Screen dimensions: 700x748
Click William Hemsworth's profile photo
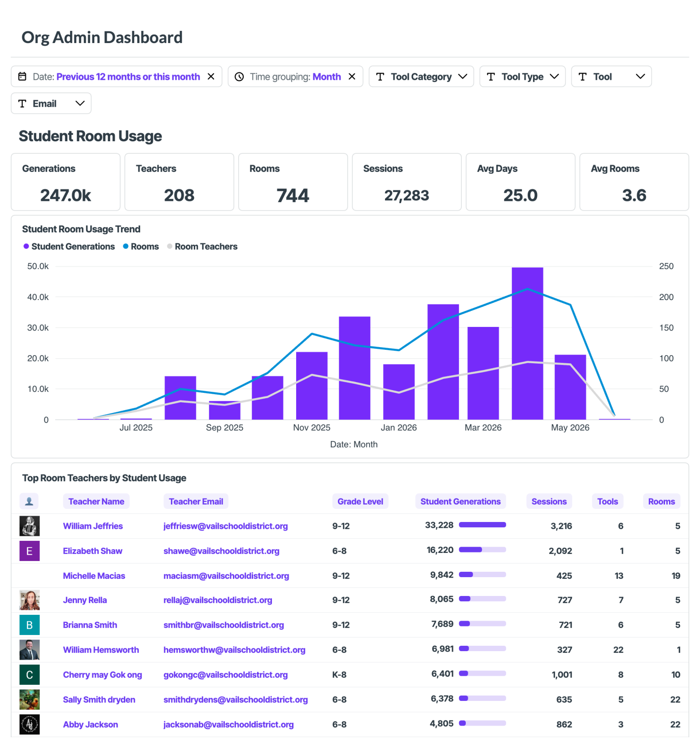click(30, 650)
